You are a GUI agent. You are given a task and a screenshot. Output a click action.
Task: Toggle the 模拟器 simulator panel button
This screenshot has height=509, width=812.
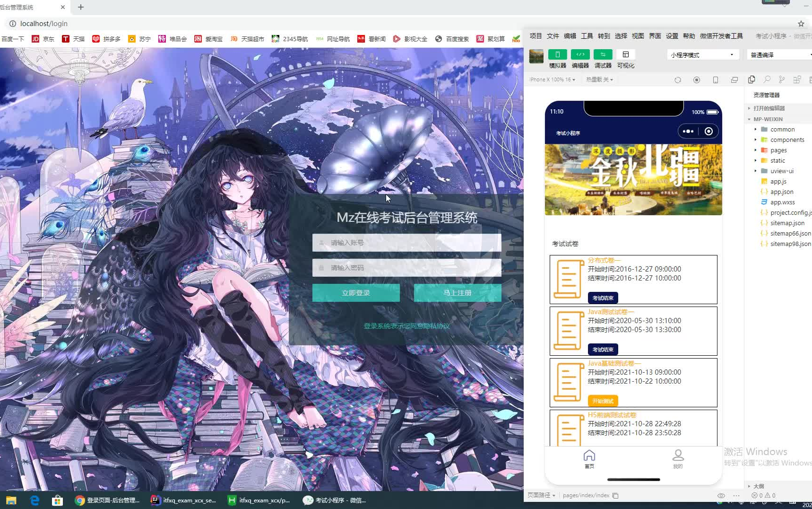(x=557, y=54)
